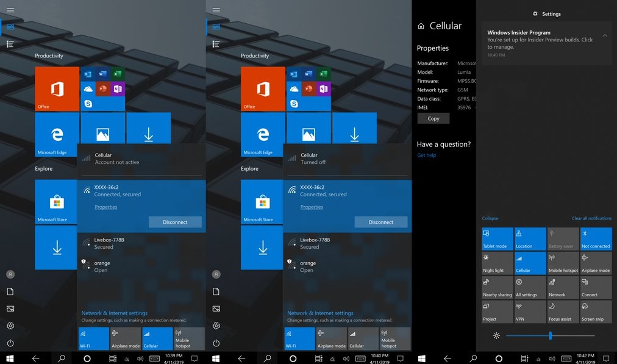Open Task View in the left taskbar

point(113,359)
